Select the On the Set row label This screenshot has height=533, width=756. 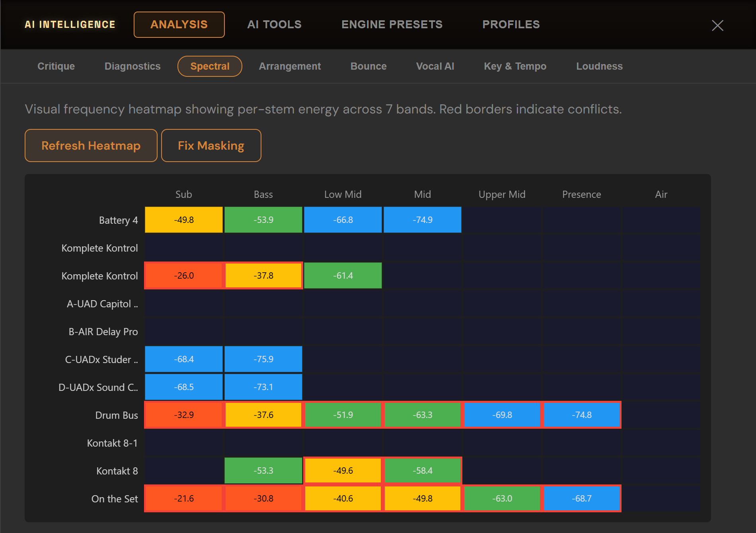pos(115,499)
